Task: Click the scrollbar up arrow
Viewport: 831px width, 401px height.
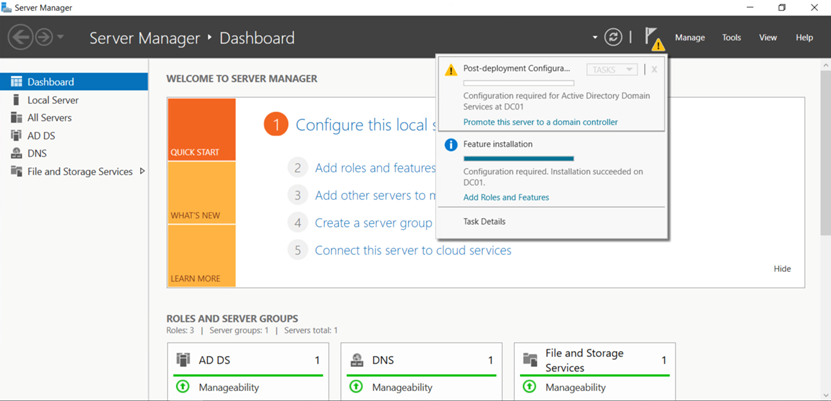Action: click(826, 64)
